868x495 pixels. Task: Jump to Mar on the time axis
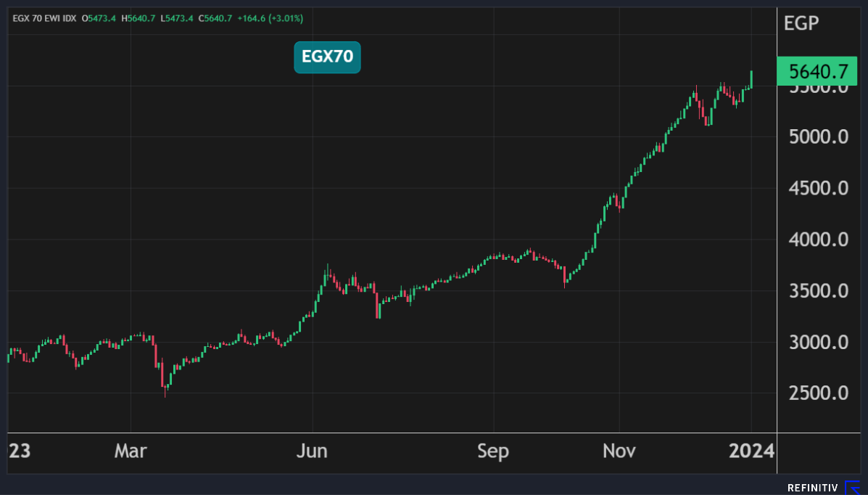coord(131,451)
